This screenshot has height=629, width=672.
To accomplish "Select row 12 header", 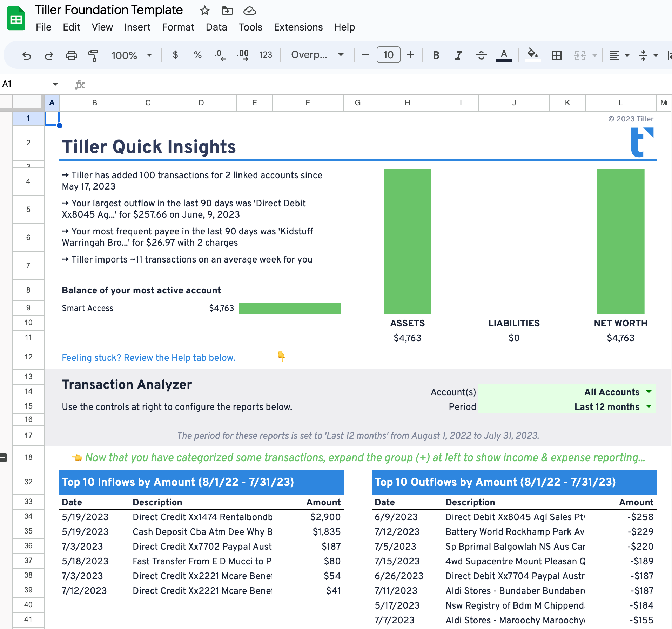I will click(28, 357).
